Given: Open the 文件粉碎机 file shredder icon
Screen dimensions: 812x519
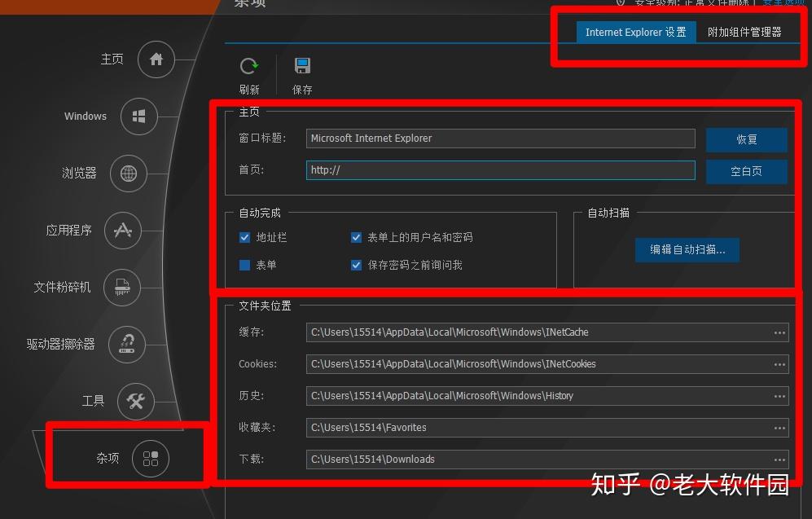Looking at the screenshot, I should tap(122, 288).
